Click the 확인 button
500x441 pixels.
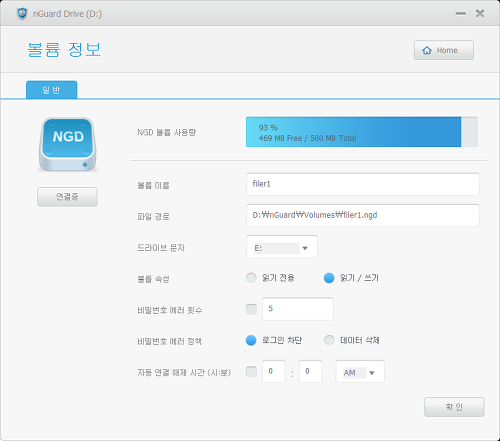(x=454, y=407)
